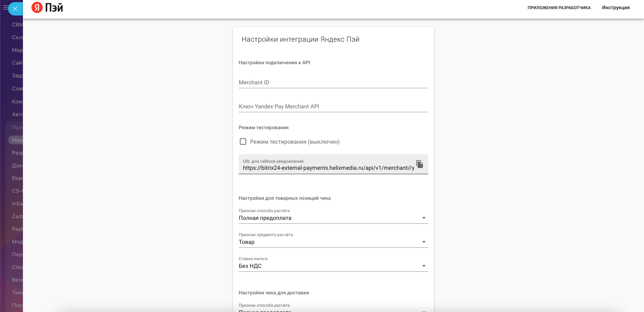Open the hamburger menu at top-left
The width and height of the screenshot is (644, 312).
pyautogui.click(x=6, y=7)
